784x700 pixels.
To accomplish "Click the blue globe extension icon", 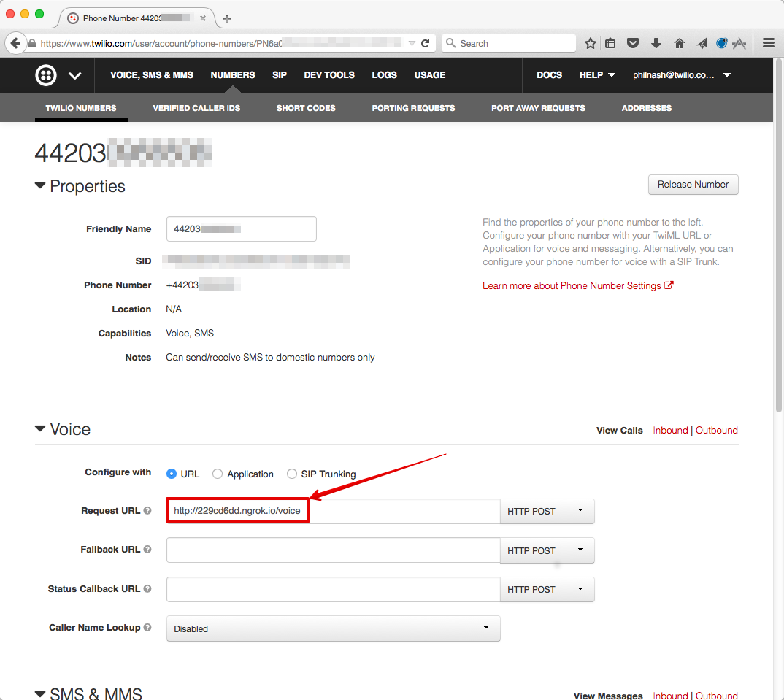I will click(x=721, y=44).
